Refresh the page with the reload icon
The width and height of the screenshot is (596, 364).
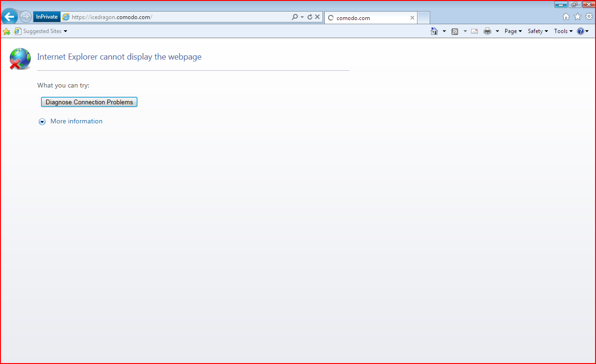tap(310, 17)
